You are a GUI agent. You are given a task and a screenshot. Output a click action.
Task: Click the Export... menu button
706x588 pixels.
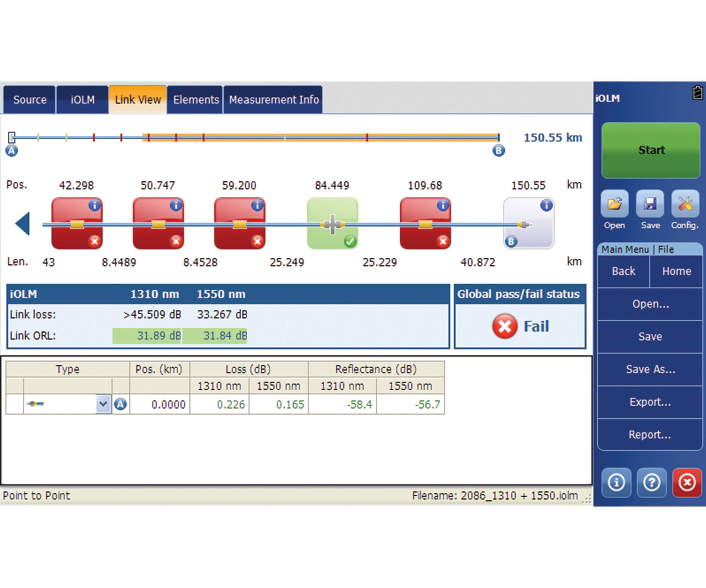coord(650,402)
